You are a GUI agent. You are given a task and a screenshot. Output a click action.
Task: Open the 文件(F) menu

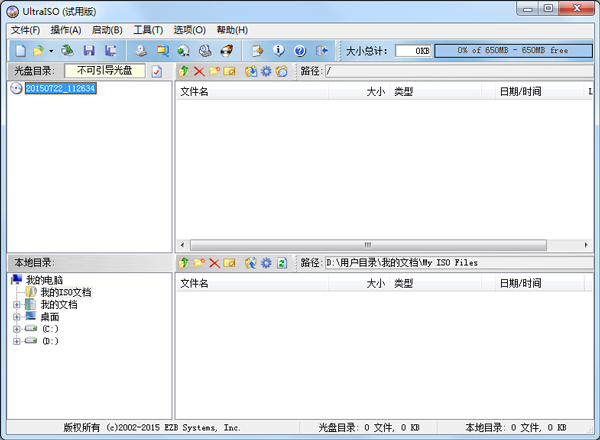[24, 30]
